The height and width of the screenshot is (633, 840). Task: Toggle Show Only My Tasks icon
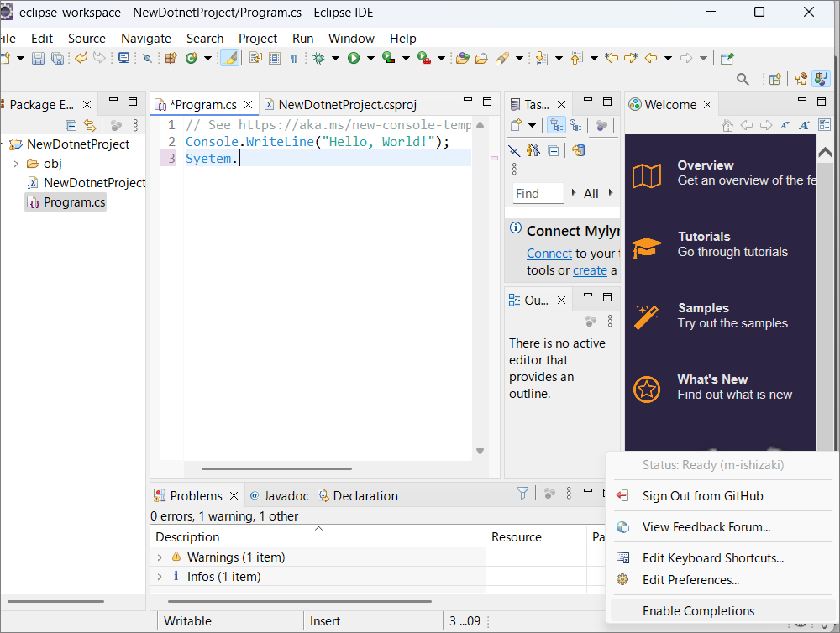(x=533, y=150)
